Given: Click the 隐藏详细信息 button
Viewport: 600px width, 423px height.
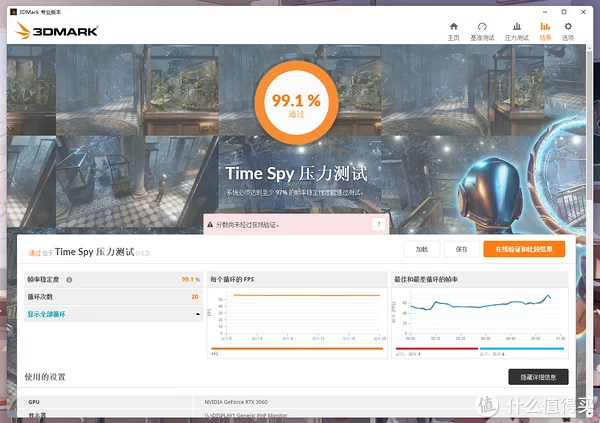Looking at the screenshot, I should click(538, 377).
